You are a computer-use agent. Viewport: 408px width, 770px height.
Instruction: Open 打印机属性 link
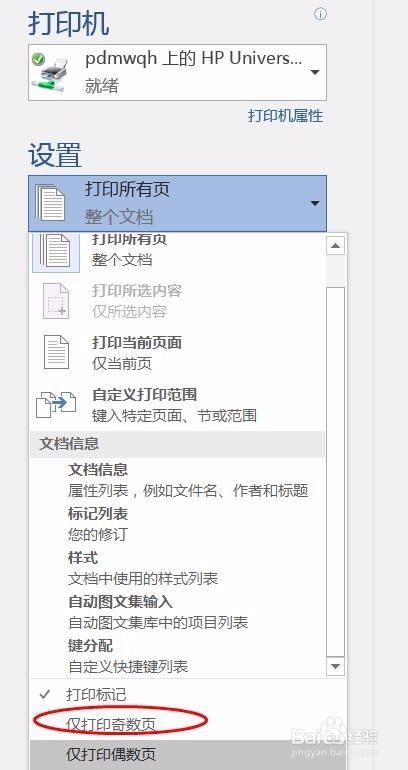[x=286, y=116]
